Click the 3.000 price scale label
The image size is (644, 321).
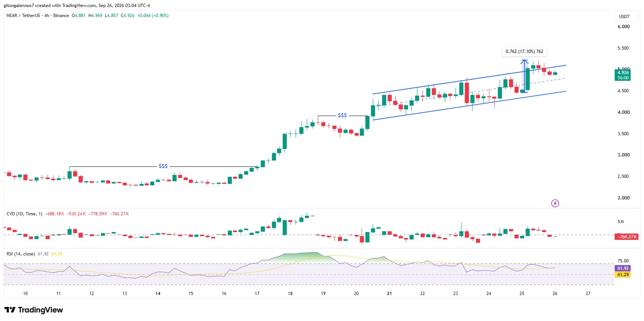(x=624, y=155)
